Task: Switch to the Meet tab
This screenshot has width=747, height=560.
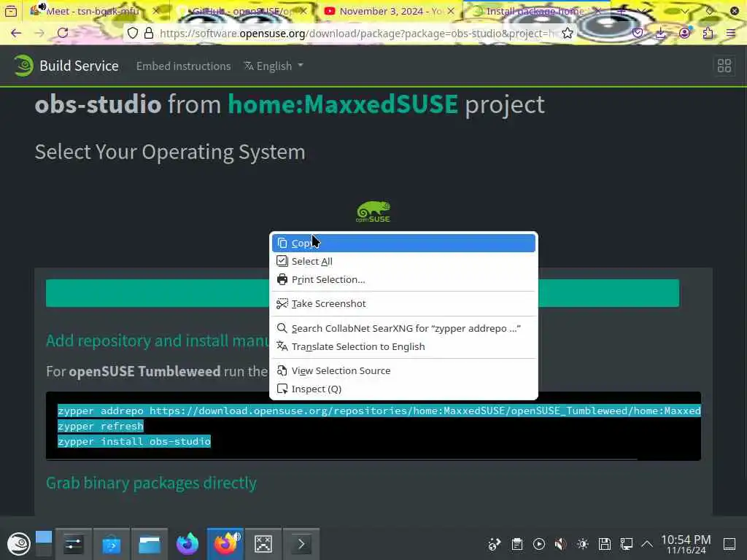Action: click(x=93, y=11)
